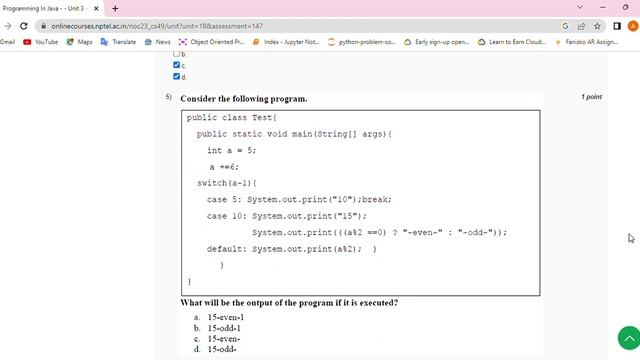The image size is (640, 360).
Task: Open the Maps bookmark
Action: [79, 42]
